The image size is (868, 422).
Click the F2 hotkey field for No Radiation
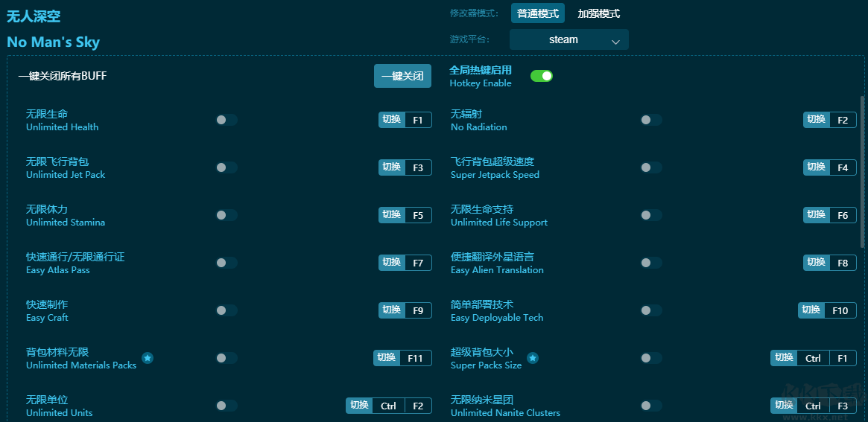coord(843,120)
